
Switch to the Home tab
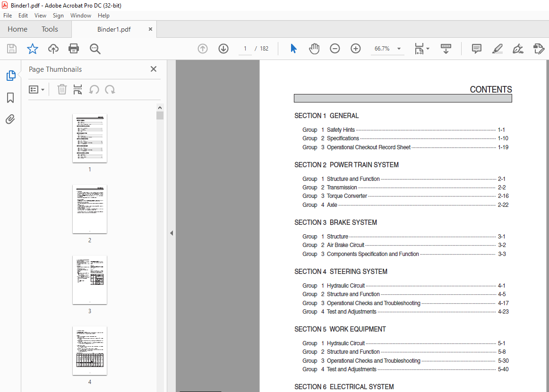coord(17,29)
